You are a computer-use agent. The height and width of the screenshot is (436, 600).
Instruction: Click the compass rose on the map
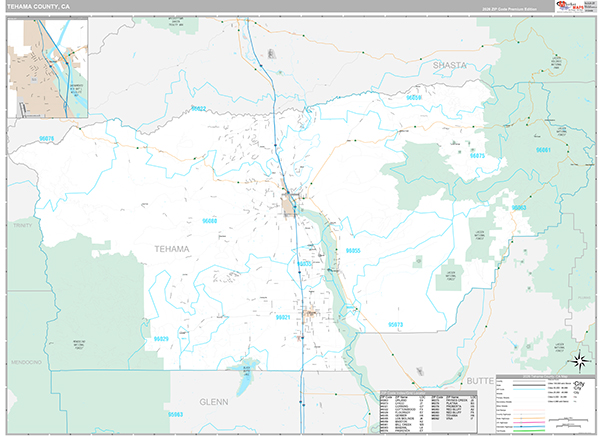(579, 361)
